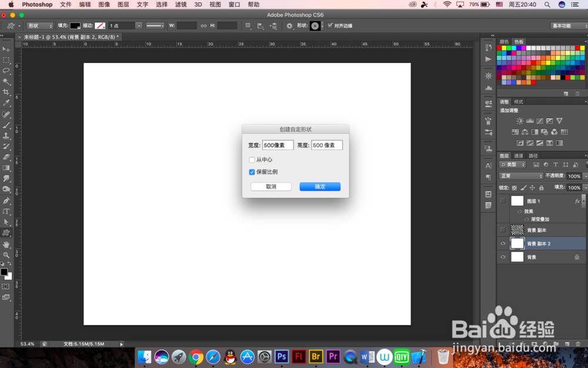Open the stroke width 1 点 dropdown
The image size is (588, 368).
click(x=139, y=25)
